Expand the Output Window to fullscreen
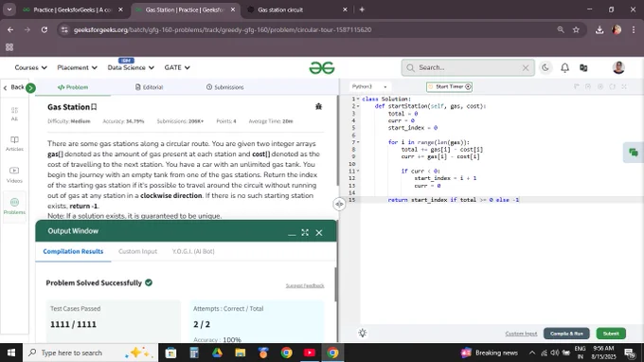Viewport: 644px width, 362px height. click(x=305, y=232)
